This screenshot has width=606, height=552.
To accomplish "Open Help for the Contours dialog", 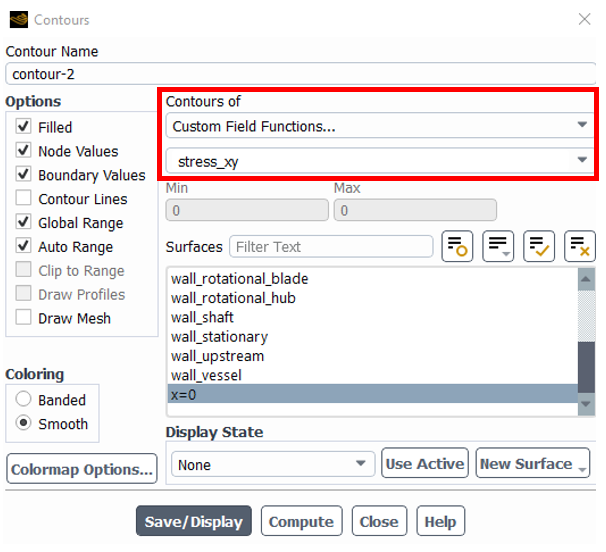I will [441, 521].
